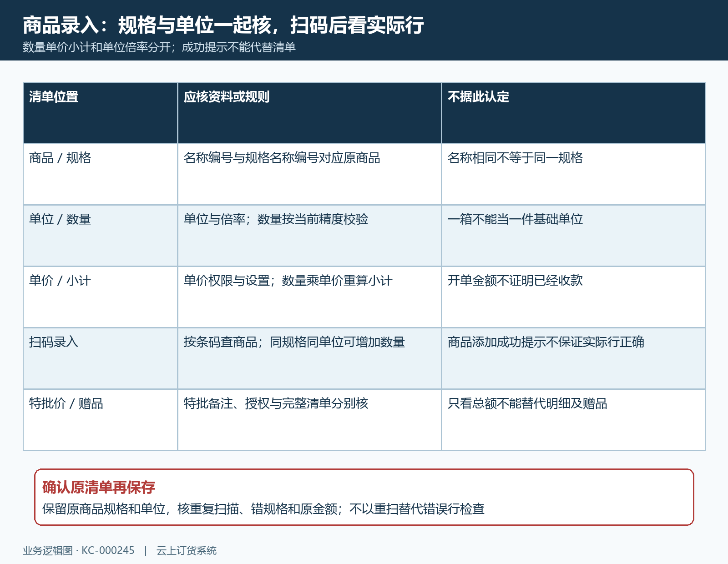Click cell 按条码查商品；同规格同单位可增加数量
This screenshot has width=728, height=564.
pyautogui.click(x=309, y=358)
